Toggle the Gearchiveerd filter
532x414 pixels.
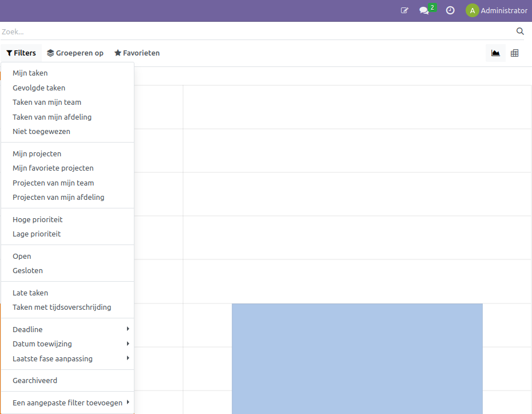pyautogui.click(x=35, y=381)
